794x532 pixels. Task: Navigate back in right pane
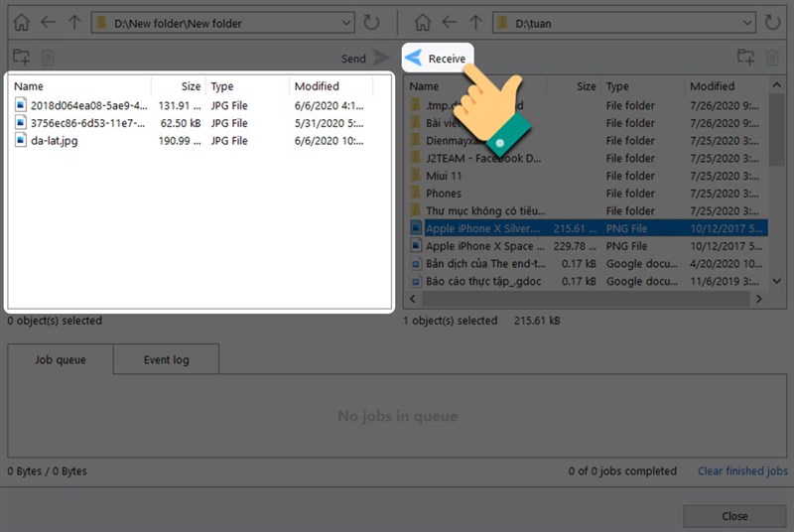click(x=450, y=22)
